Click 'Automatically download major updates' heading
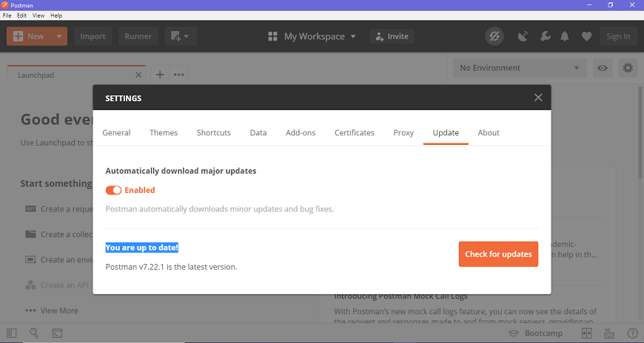 coord(181,171)
